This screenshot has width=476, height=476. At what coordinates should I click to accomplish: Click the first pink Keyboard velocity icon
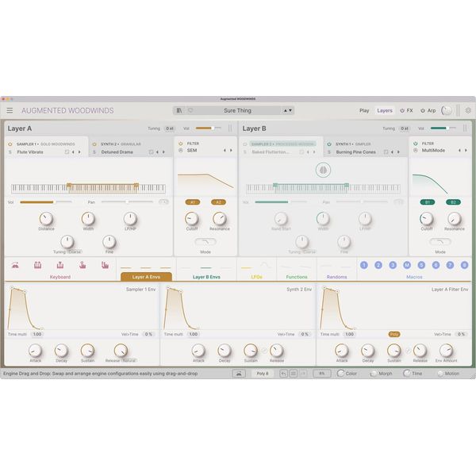tap(15, 265)
